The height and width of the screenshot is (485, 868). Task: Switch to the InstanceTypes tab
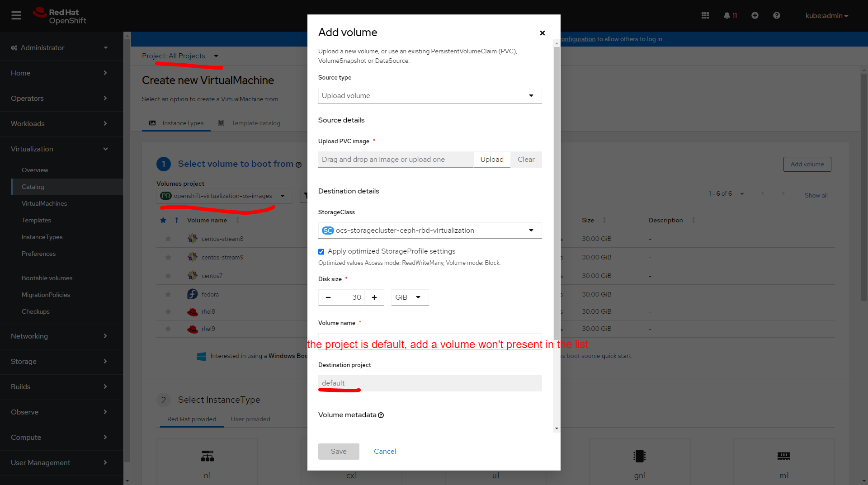coord(176,123)
